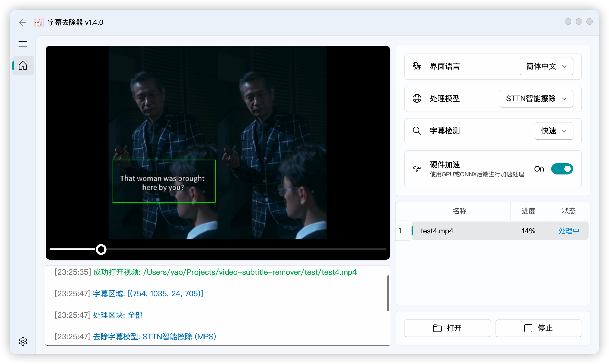Viewport: 609px width, 364px height.
Task: Click the stop square icon inside 停止 button
Action: click(528, 328)
